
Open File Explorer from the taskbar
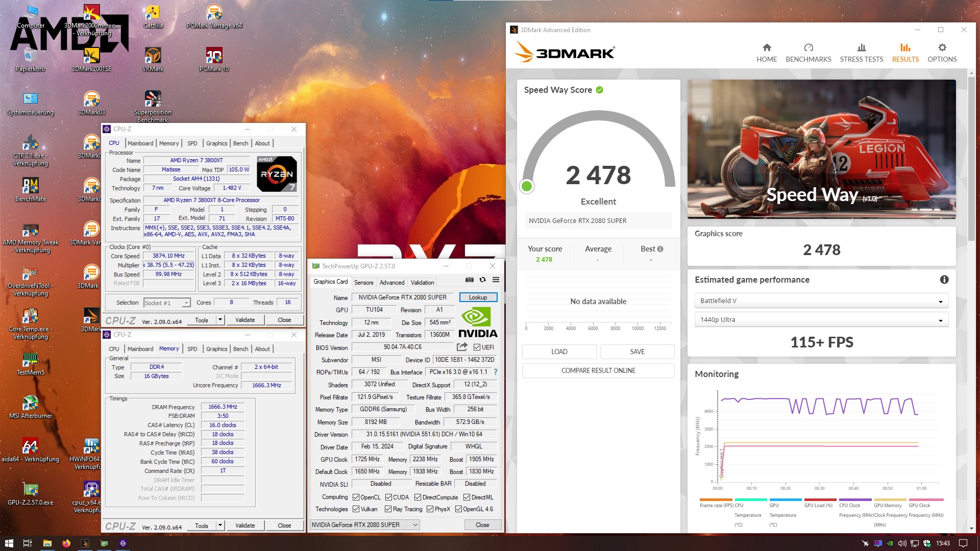tap(47, 543)
